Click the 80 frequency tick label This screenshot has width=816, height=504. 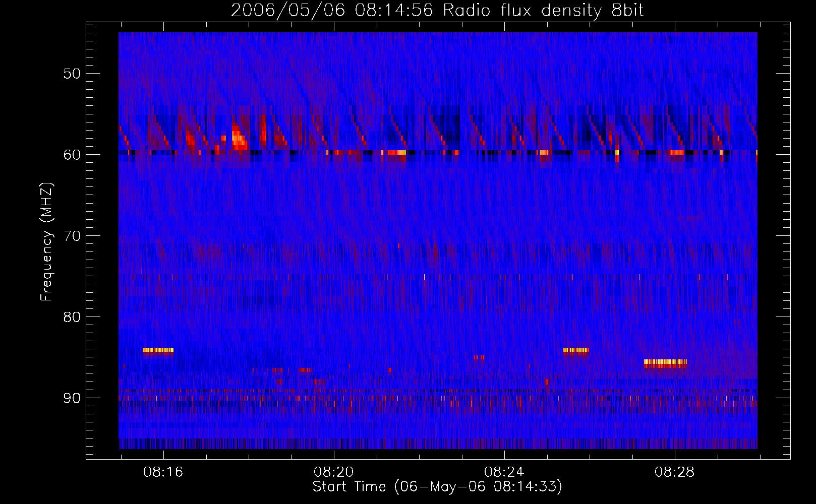click(x=72, y=317)
